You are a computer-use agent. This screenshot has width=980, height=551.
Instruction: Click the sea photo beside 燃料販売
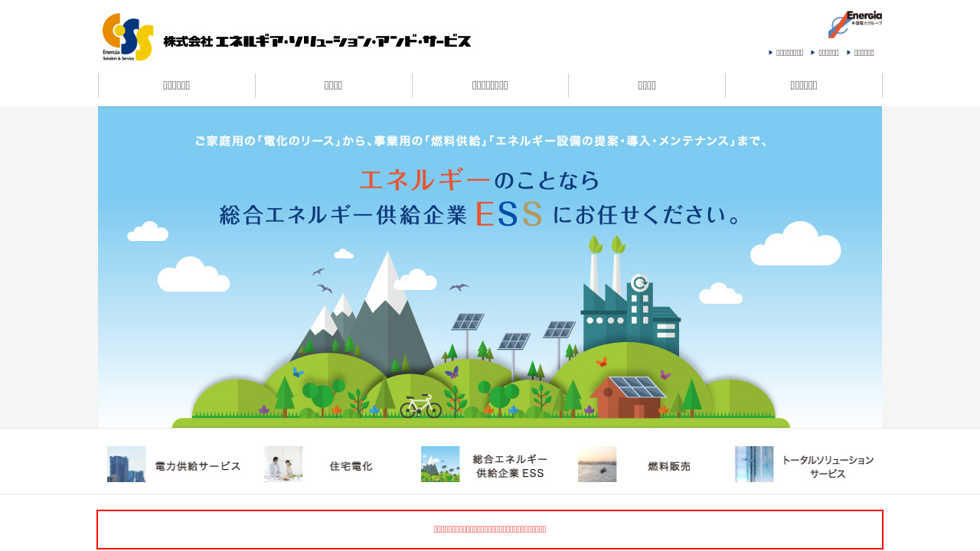coord(597,464)
